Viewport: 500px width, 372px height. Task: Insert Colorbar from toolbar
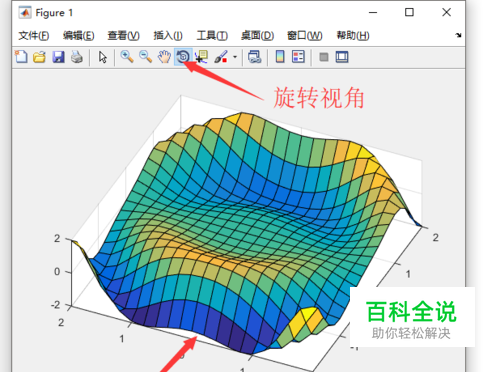280,57
